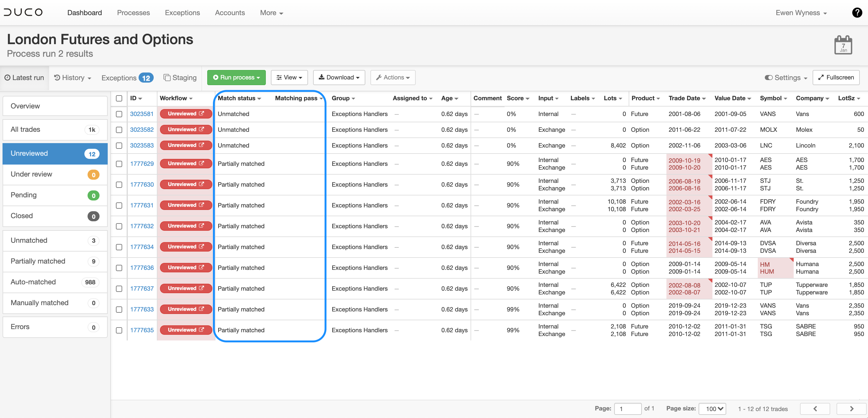Select the Manually matched filter row
This screenshot has width=868, height=418.
[x=55, y=303]
